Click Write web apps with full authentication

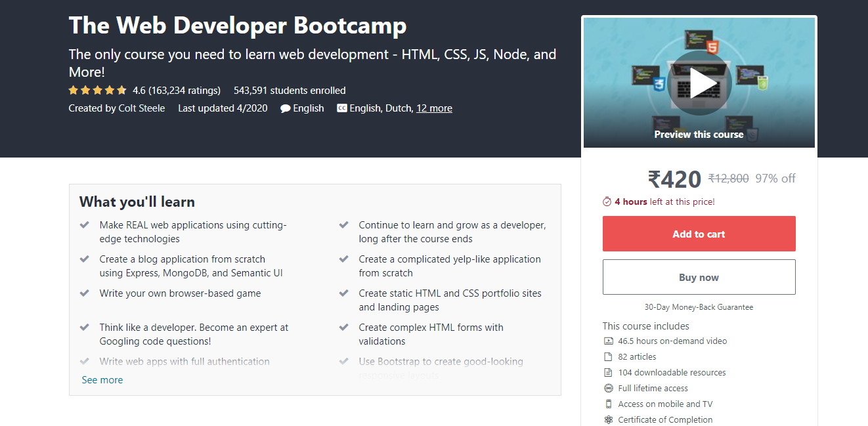184,362
